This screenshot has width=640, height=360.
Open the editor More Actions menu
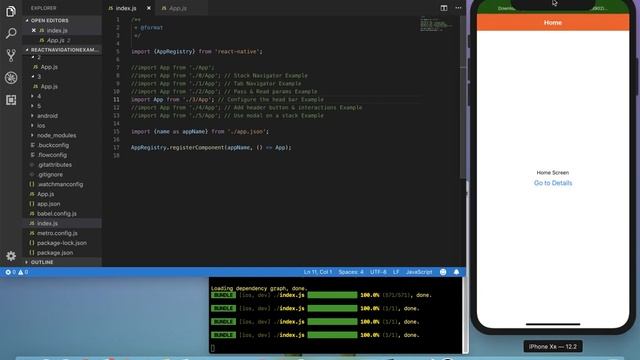458,8
